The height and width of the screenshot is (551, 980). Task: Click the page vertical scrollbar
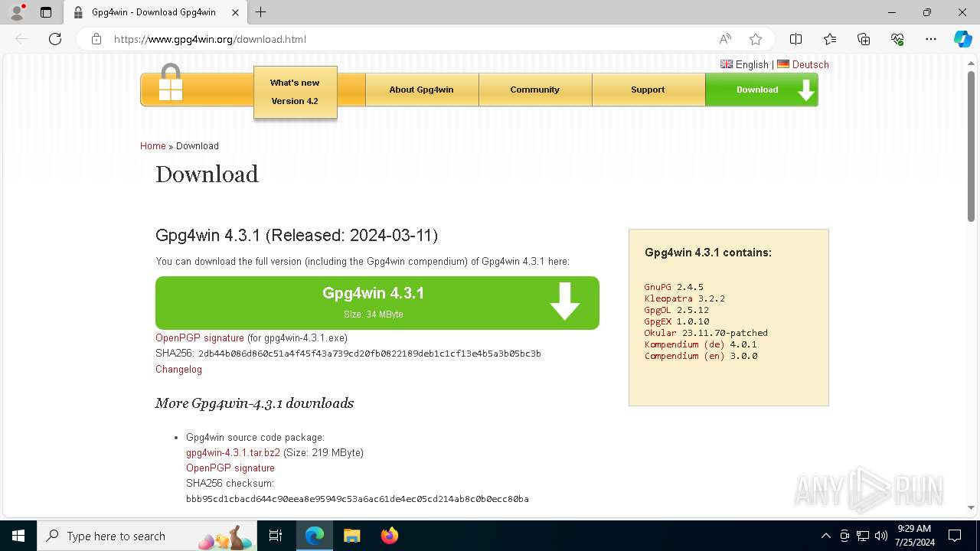pos(971,145)
